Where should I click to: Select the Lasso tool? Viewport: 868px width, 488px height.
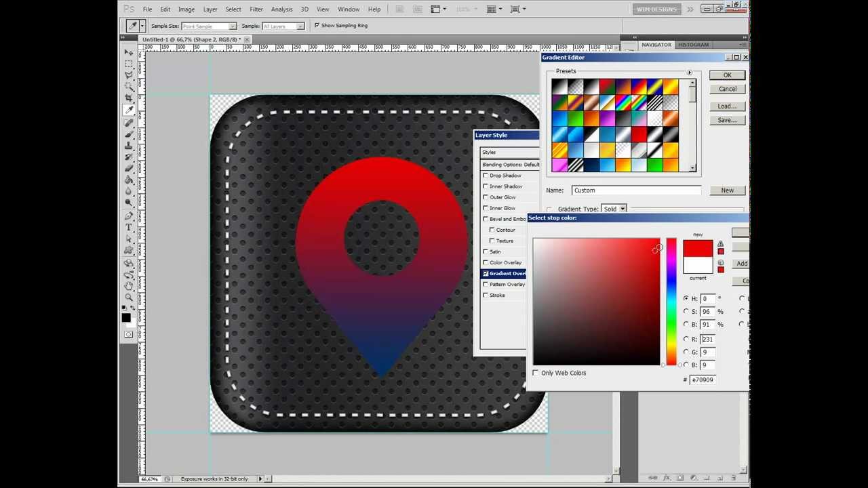[129, 75]
